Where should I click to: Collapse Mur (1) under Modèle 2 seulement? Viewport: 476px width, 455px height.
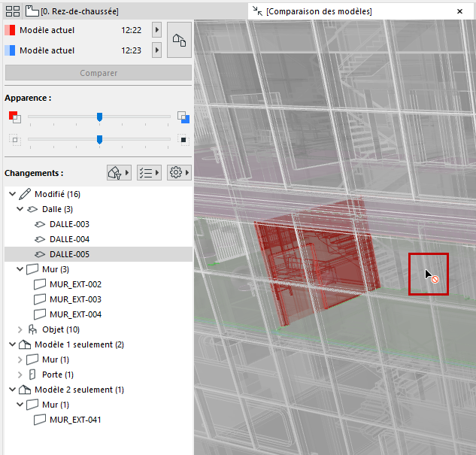click(20, 405)
